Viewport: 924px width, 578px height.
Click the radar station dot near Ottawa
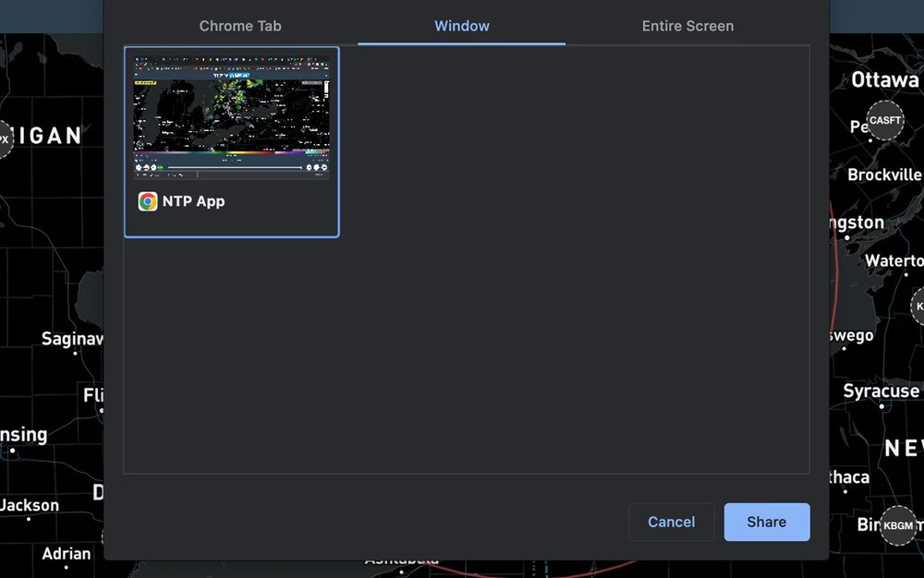point(870,141)
